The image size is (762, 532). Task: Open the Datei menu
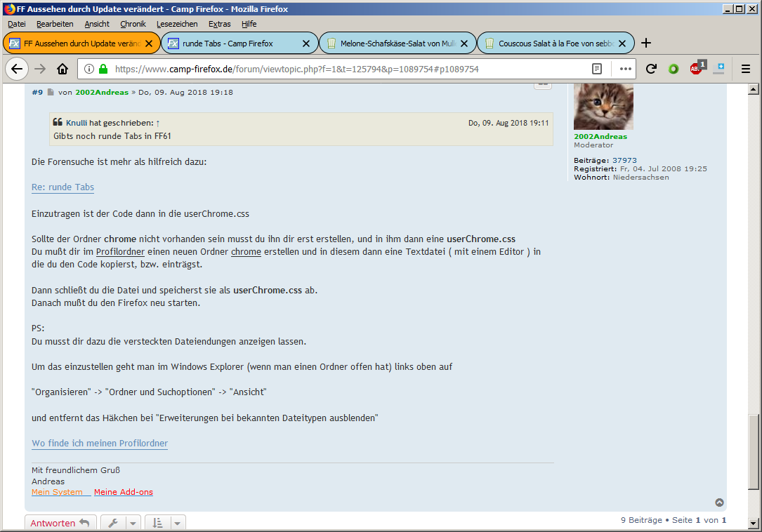(x=17, y=24)
